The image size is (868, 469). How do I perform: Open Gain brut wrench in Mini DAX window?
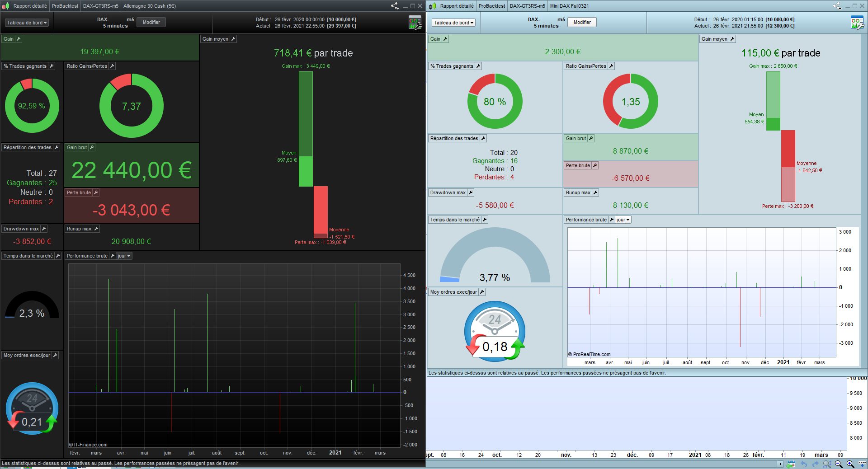[x=591, y=139]
